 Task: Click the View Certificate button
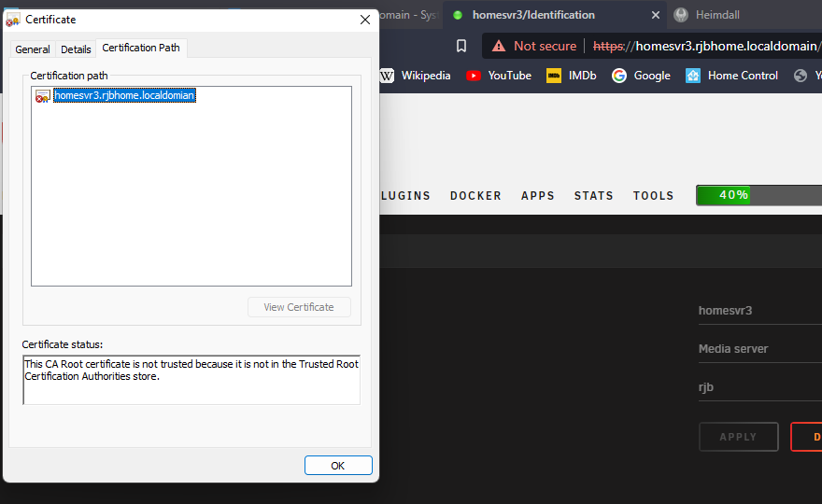click(299, 307)
